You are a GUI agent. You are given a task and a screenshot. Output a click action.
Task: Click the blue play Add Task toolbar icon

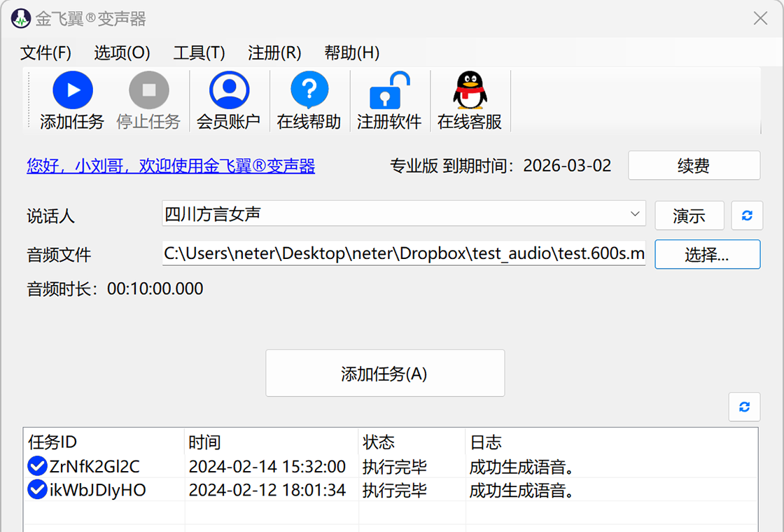click(x=73, y=90)
